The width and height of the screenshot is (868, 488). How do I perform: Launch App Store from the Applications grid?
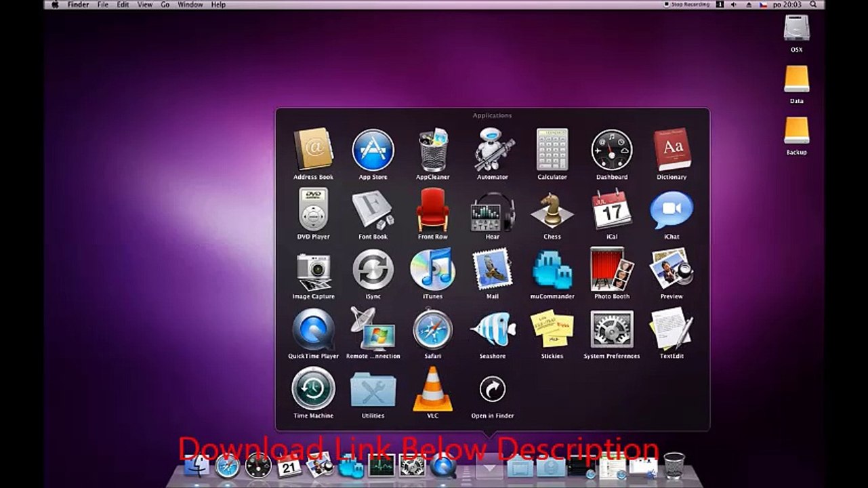click(373, 150)
